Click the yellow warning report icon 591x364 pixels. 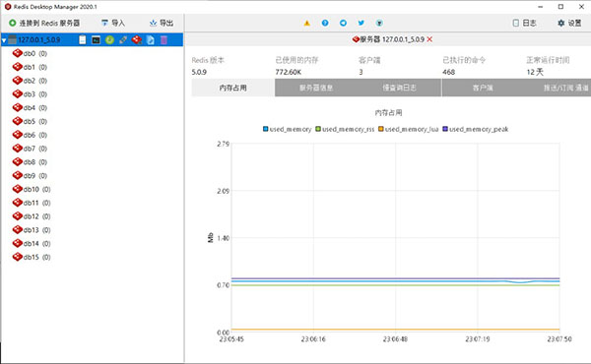coord(307,23)
